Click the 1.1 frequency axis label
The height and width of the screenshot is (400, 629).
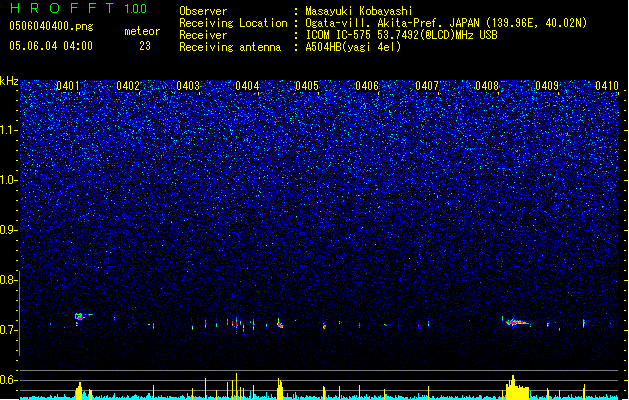[x=9, y=130]
